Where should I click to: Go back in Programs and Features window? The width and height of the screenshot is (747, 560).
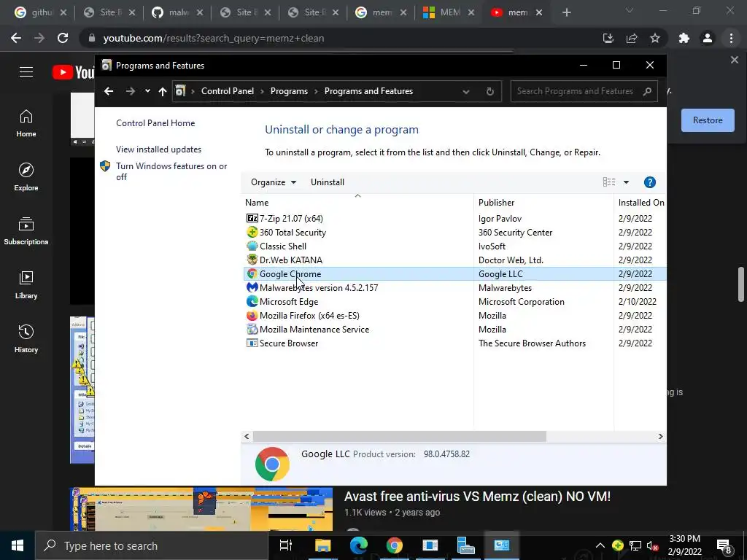(109, 91)
